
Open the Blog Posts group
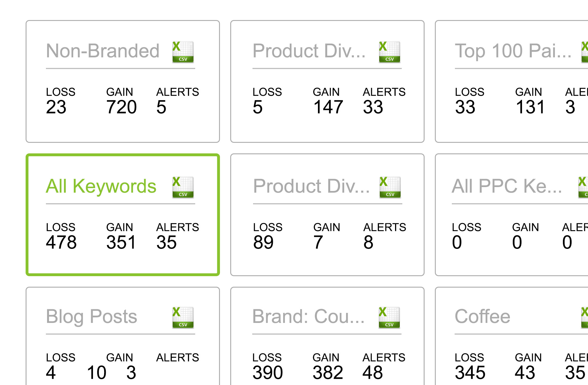click(92, 317)
